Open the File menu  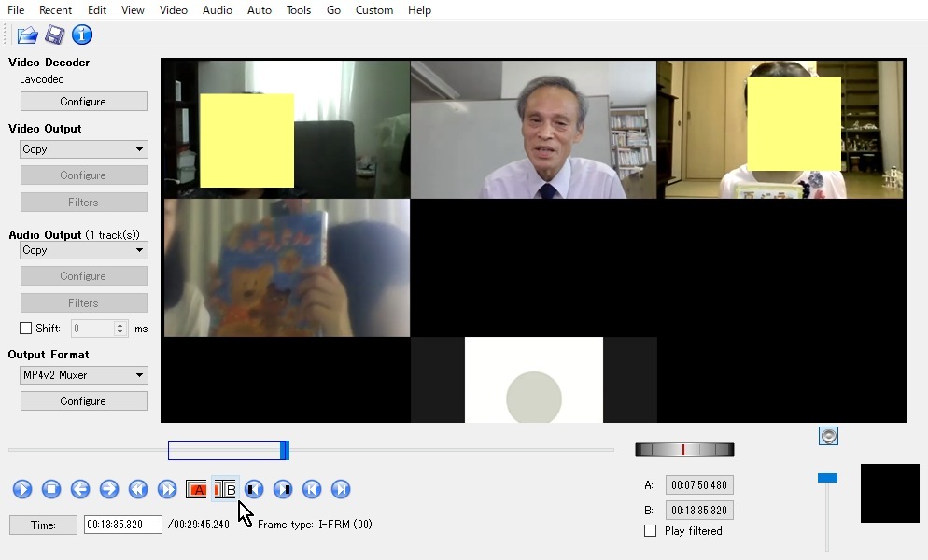(16, 10)
